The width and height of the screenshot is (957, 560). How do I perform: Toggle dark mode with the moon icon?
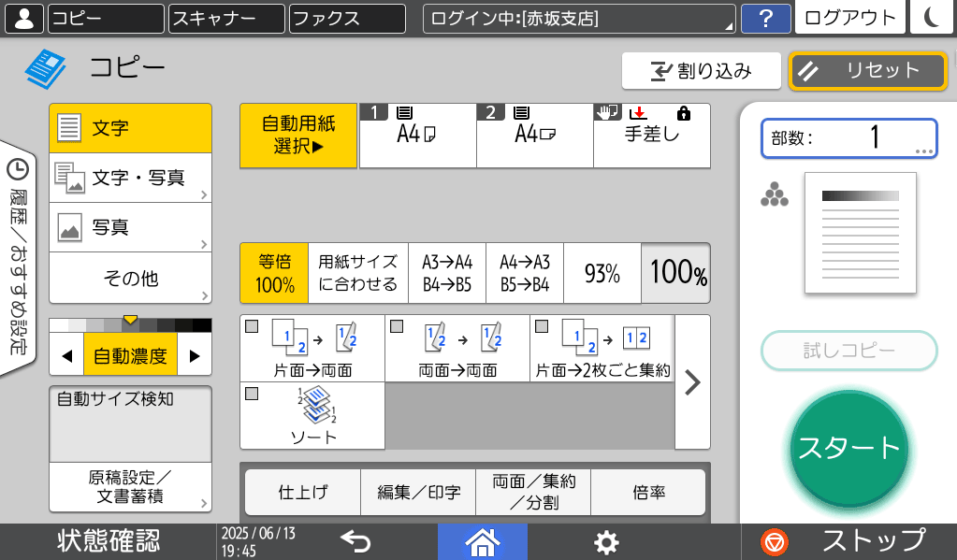(x=932, y=18)
